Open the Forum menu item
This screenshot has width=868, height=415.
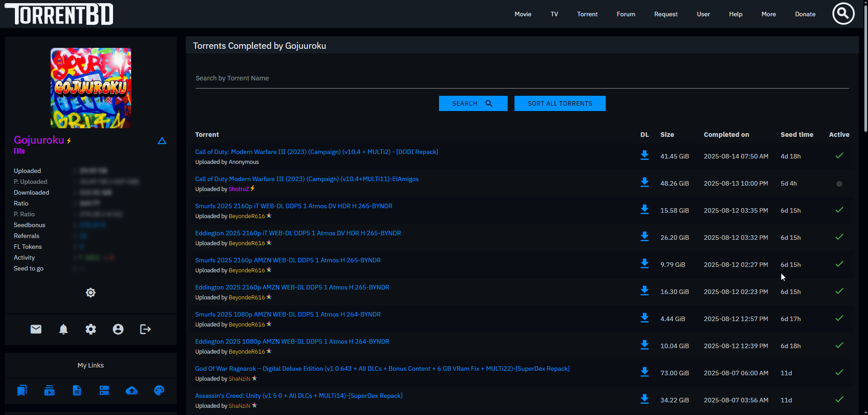pyautogui.click(x=626, y=14)
